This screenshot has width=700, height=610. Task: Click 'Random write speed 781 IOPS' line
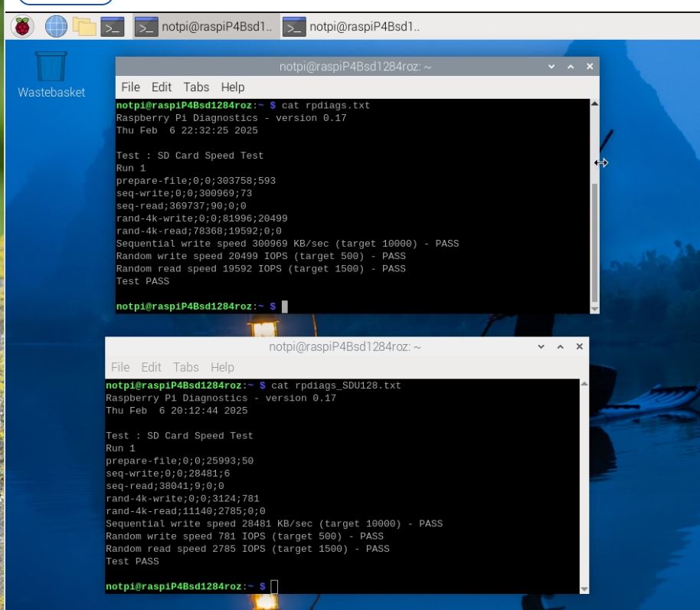(244, 536)
